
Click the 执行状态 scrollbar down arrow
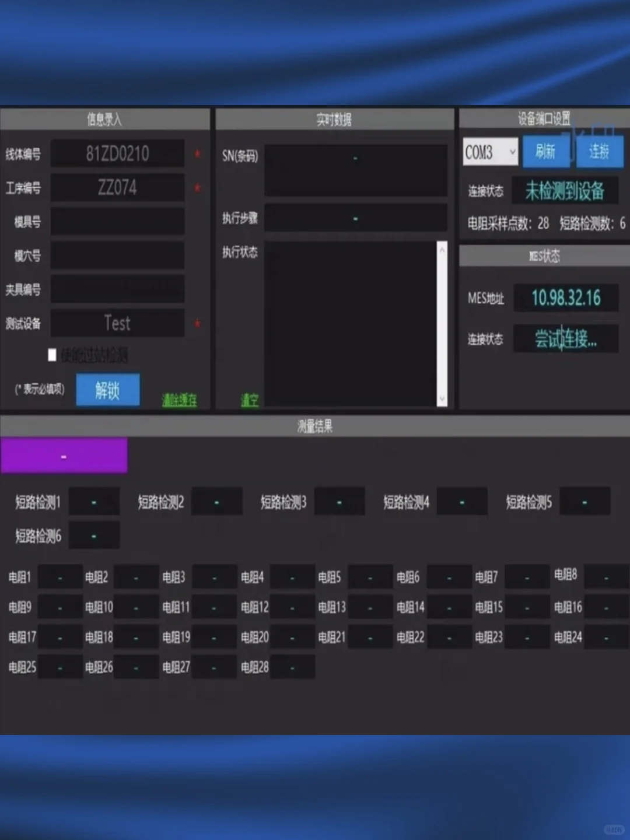pyautogui.click(x=442, y=398)
